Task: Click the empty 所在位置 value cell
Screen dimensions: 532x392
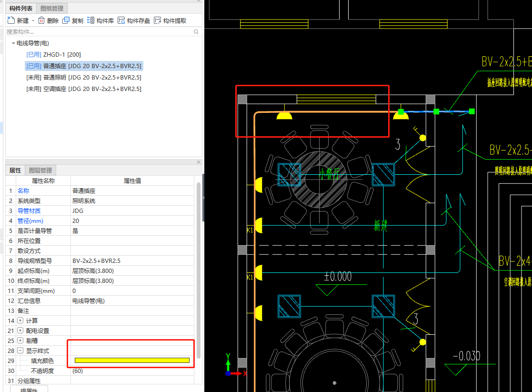Action: [x=132, y=241]
